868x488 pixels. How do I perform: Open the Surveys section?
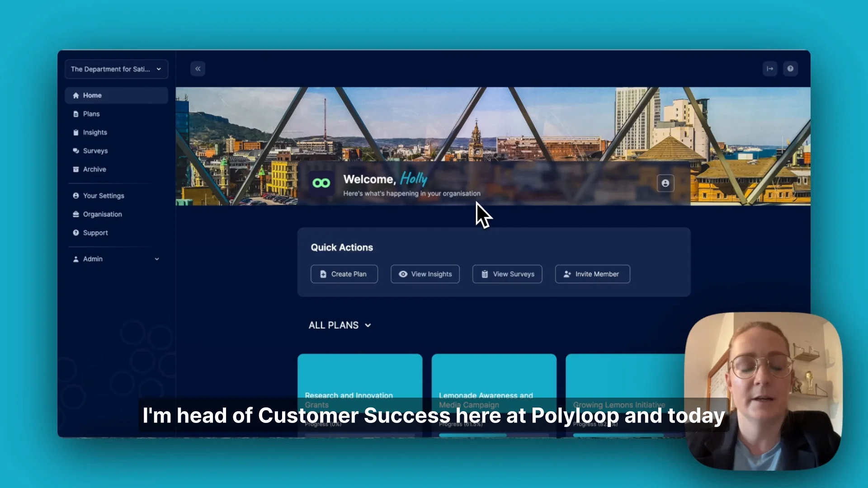[95, 151]
